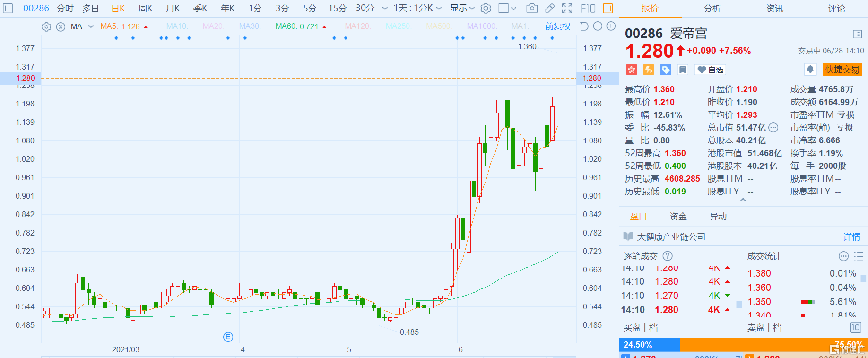Toggle the left sidebar panel

click(8, 8)
